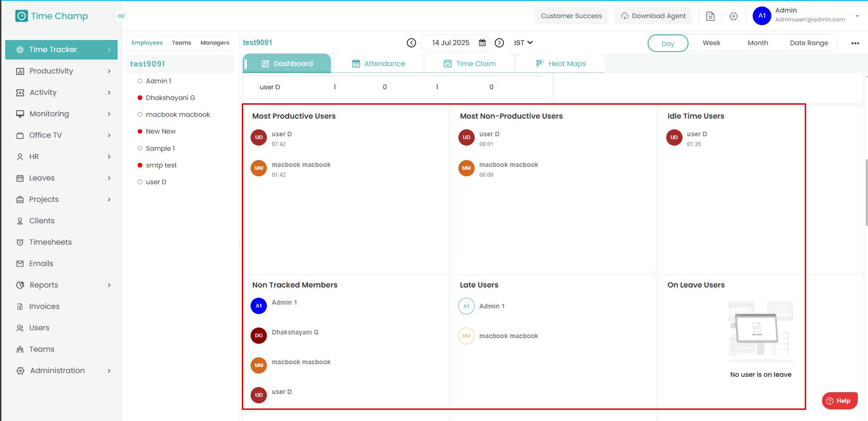
Task: Select the Day view toggle
Action: coord(668,43)
